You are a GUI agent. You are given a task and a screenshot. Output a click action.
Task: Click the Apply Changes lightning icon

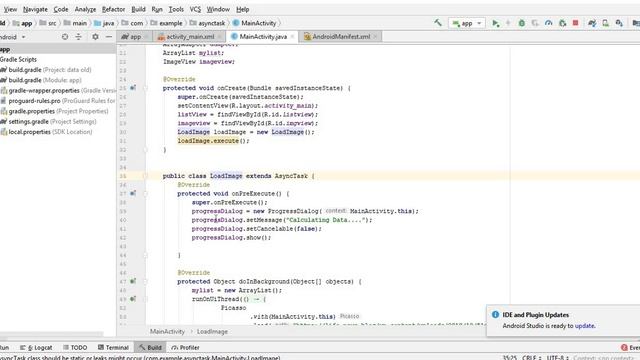[x=508, y=23]
